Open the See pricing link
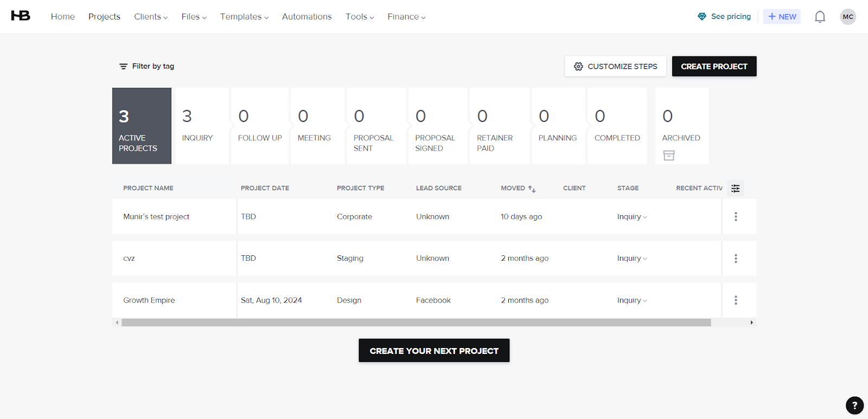The width and height of the screenshot is (868, 419). (x=724, y=17)
